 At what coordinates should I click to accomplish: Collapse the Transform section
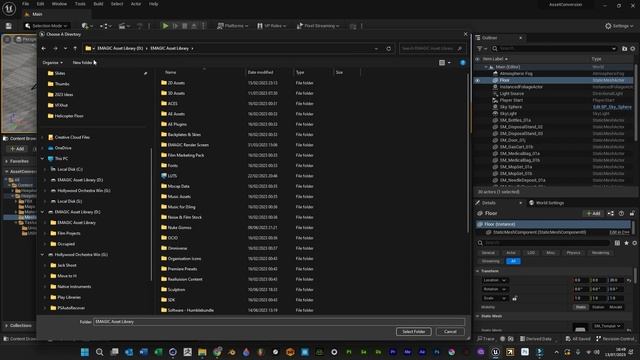point(478,271)
